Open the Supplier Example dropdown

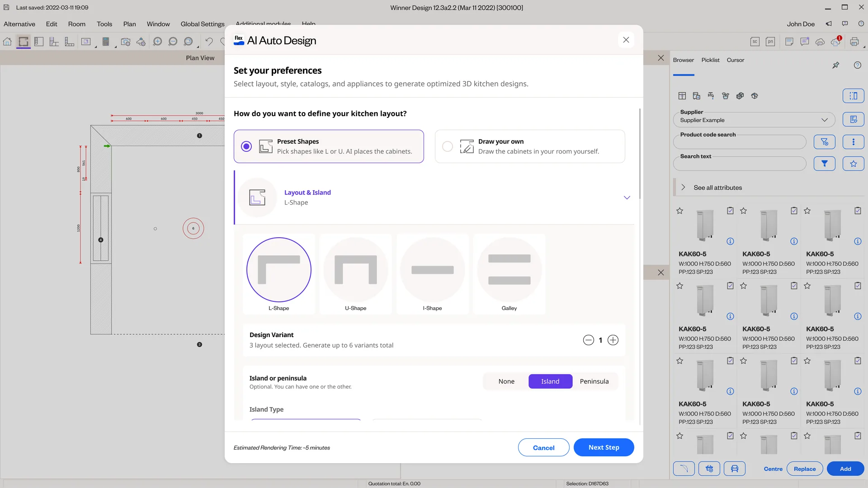click(754, 120)
